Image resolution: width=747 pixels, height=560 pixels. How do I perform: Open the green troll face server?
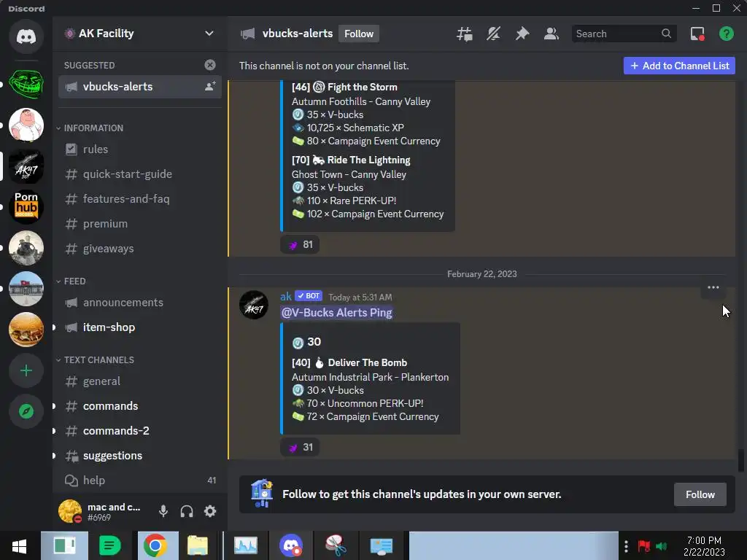coord(26,85)
